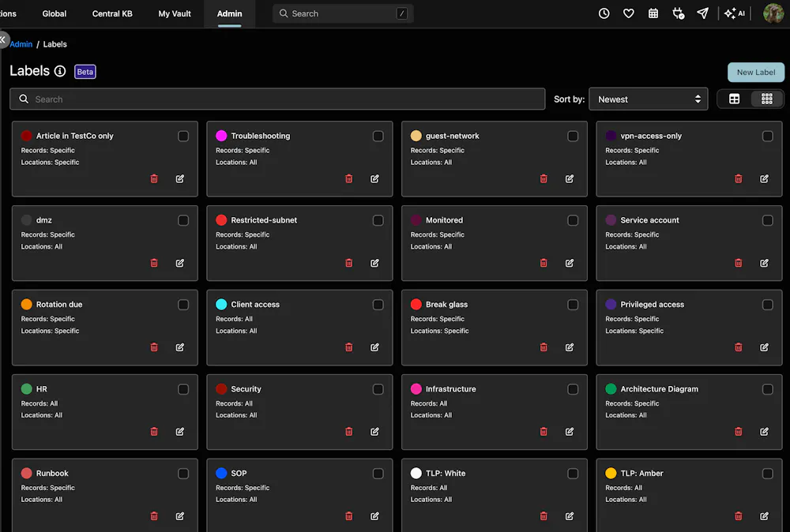
Task: Go to the Global tab
Action: tap(54, 13)
